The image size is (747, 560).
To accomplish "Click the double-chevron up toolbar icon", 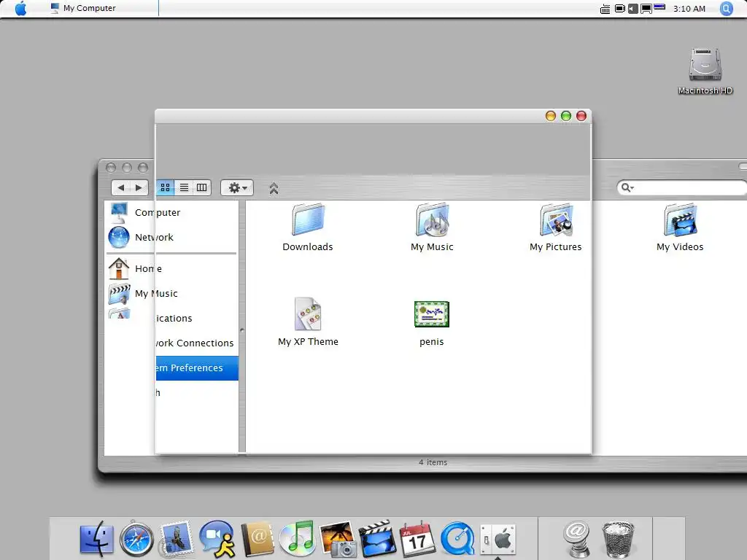I will (x=274, y=189).
